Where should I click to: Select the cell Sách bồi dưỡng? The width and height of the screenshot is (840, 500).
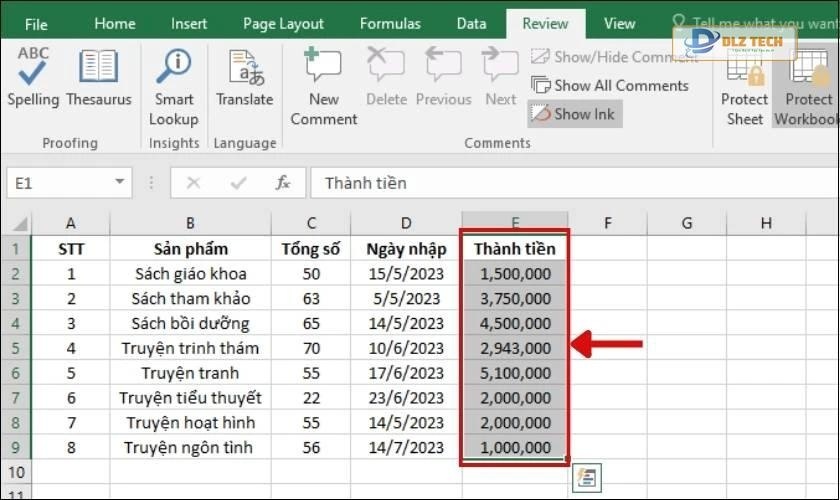pos(190,323)
